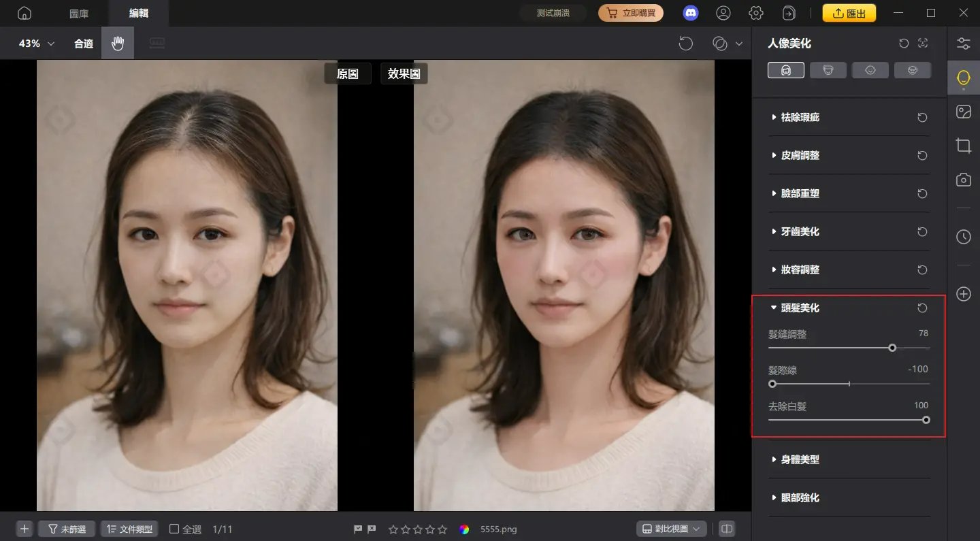Screen dimensions: 980x541
Task: Toggle the split-view icon at bottom right
Action: (726, 528)
